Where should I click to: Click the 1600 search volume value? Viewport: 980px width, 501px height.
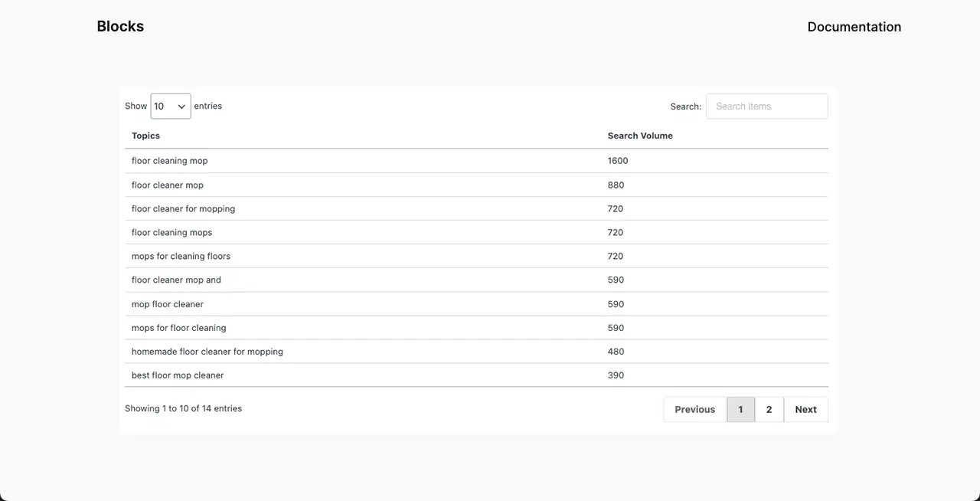[618, 161]
